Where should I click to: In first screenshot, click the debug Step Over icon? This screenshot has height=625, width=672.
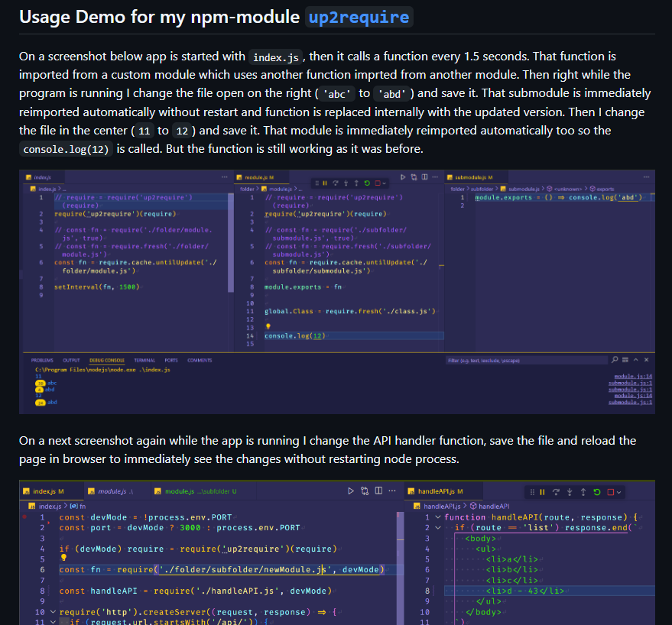(x=335, y=183)
